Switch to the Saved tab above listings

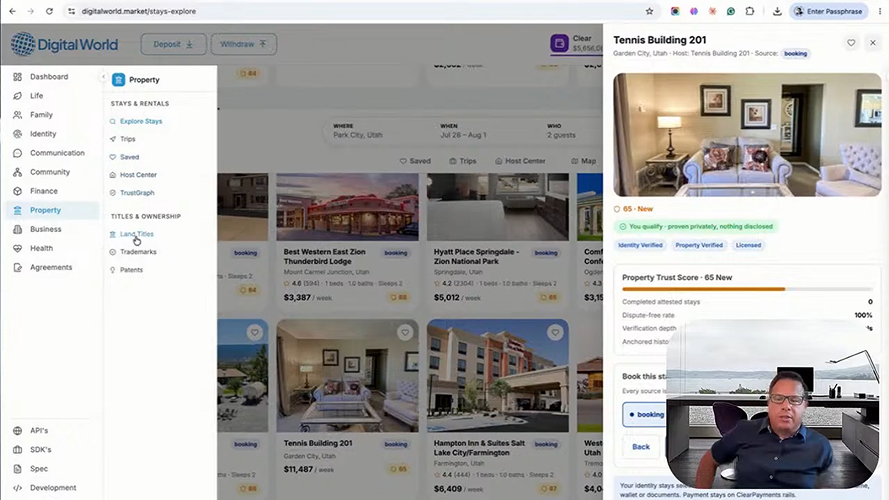pos(415,161)
